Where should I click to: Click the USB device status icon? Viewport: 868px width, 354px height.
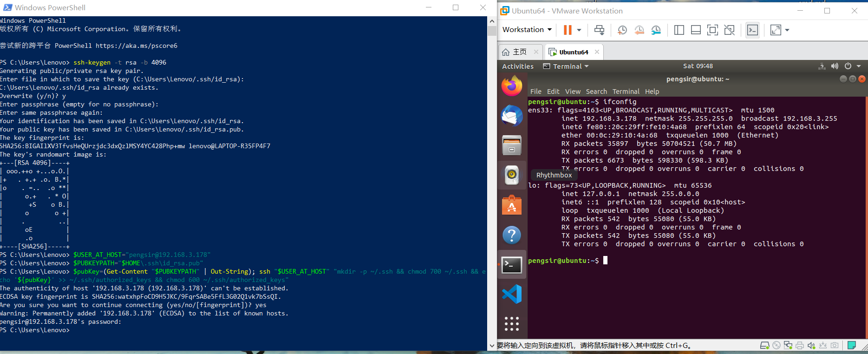tap(823, 345)
